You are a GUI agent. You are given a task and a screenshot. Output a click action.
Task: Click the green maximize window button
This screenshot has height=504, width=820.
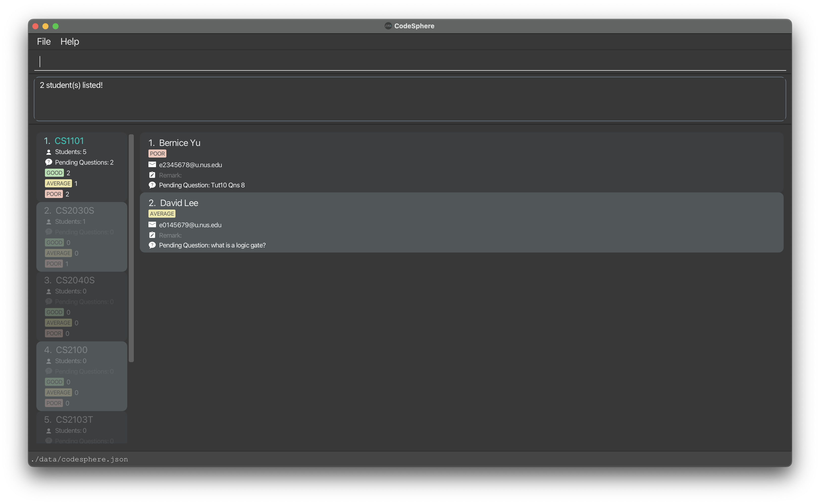pyautogui.click(x=55, y=26)
